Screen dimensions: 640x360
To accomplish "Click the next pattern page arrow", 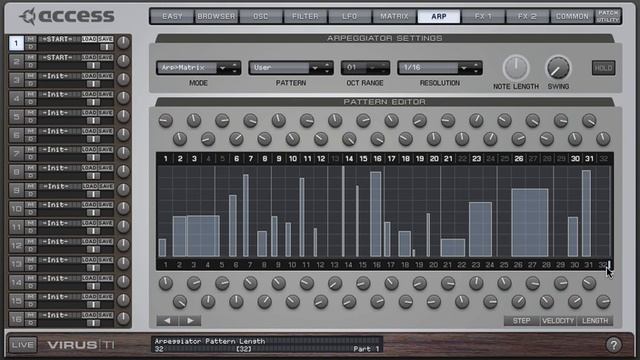I will pos(190,320).
